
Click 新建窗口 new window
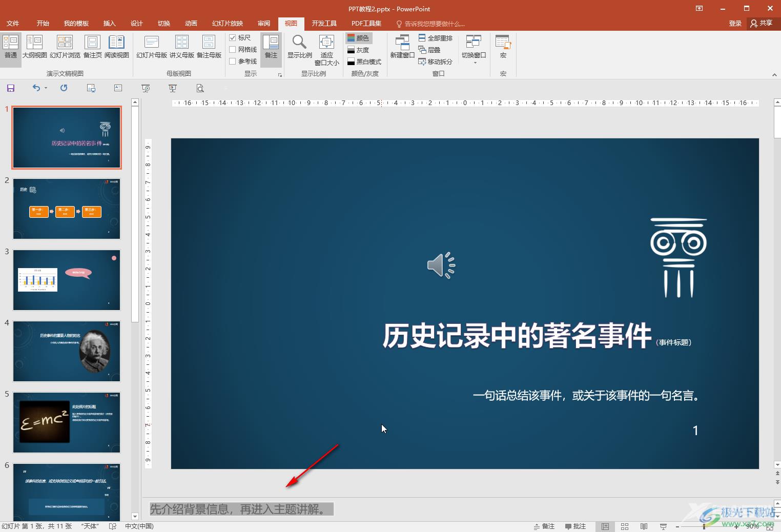tap(402, 47)
